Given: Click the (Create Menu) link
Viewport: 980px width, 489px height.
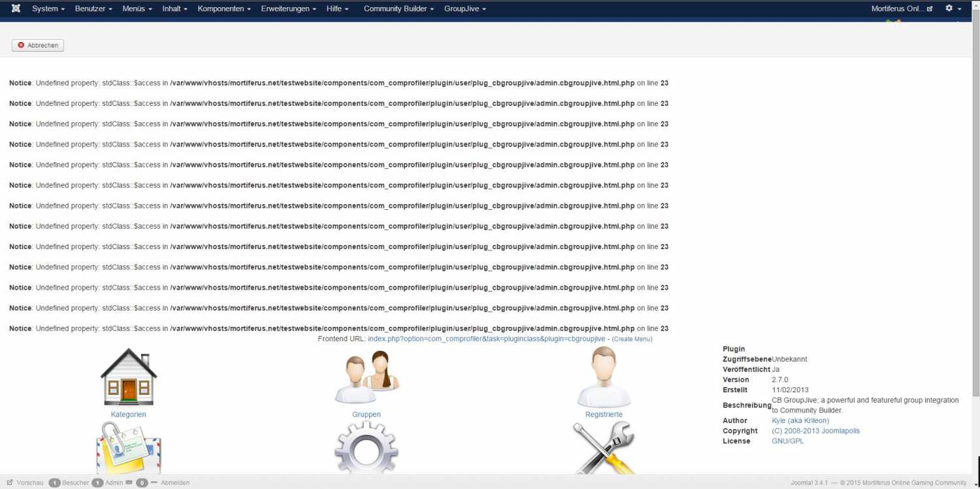Looking at the screenshot, I should pyautogui.click(x=632, y=339).
